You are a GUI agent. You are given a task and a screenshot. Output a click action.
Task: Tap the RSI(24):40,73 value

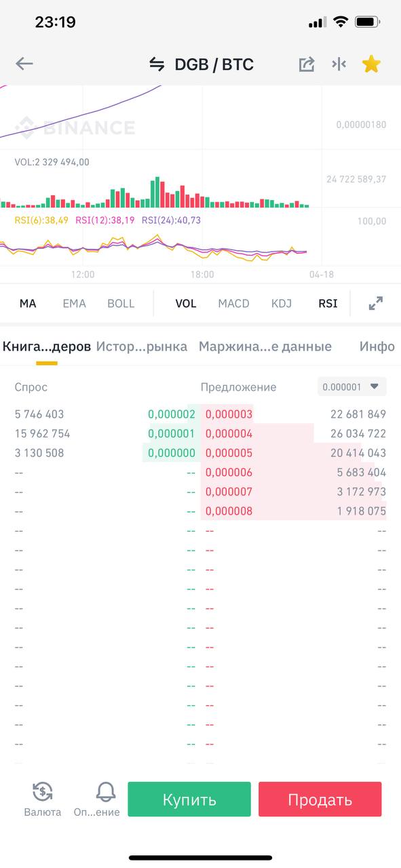coord(171,220)
